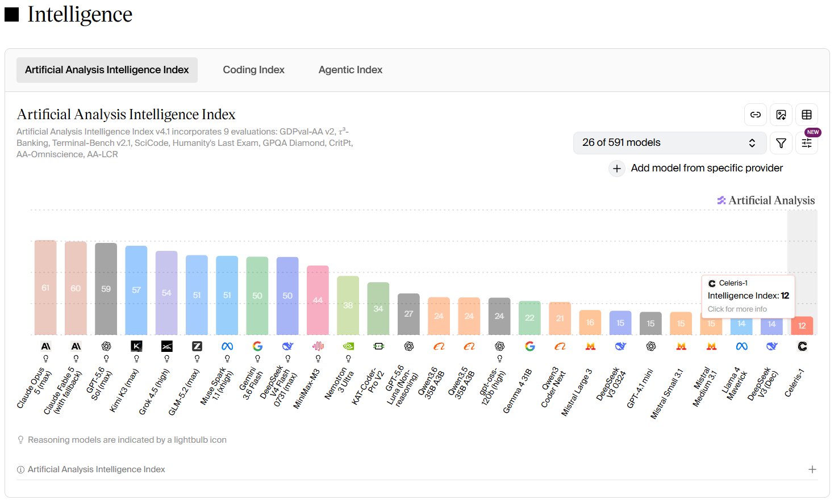Click the KAT-Coder-Pro V2 bar showing 34
The image size is (834, 504).
378,308
